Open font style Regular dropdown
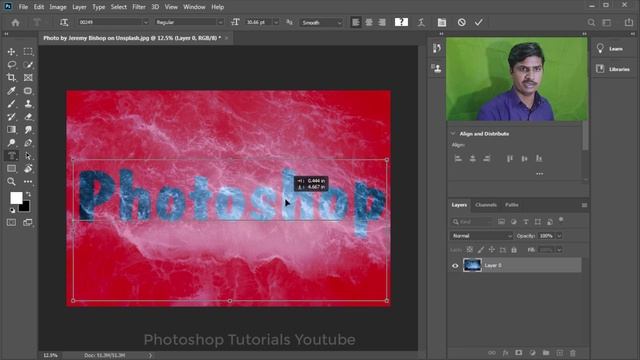 tap(189, 22)
